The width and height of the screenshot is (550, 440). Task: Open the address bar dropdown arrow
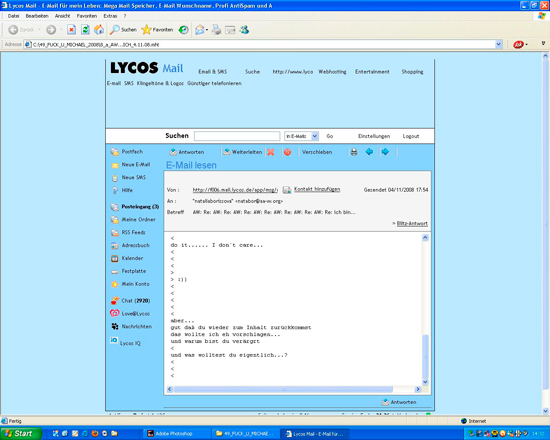click(498, 45)
